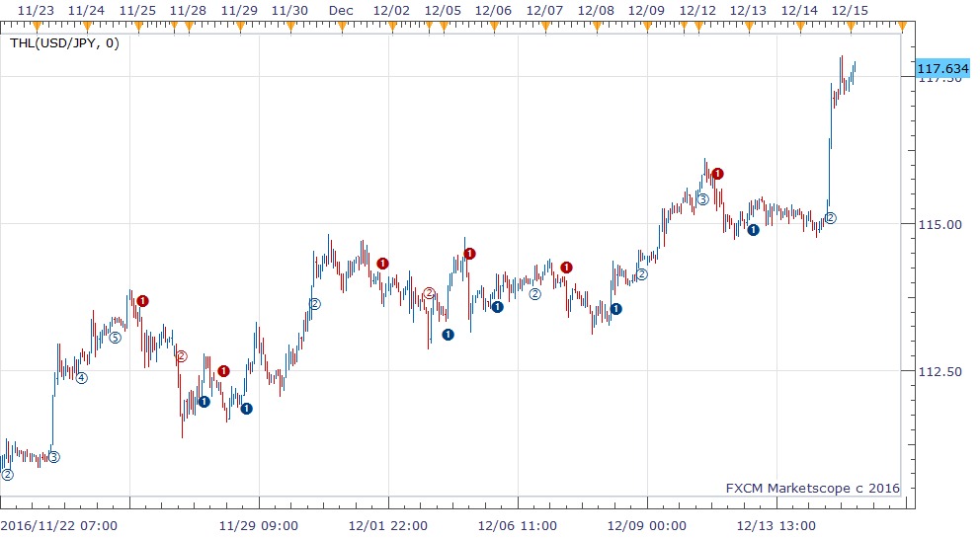Click the 12/06 11:00 time label
This screenshot has height=538, width=980.
tap(518, 525)
